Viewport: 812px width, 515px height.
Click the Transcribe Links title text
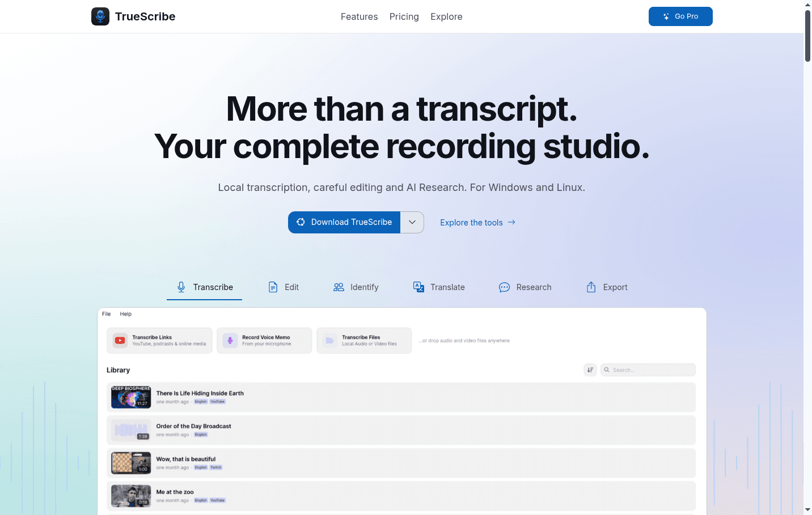click(x=152, y=337)
